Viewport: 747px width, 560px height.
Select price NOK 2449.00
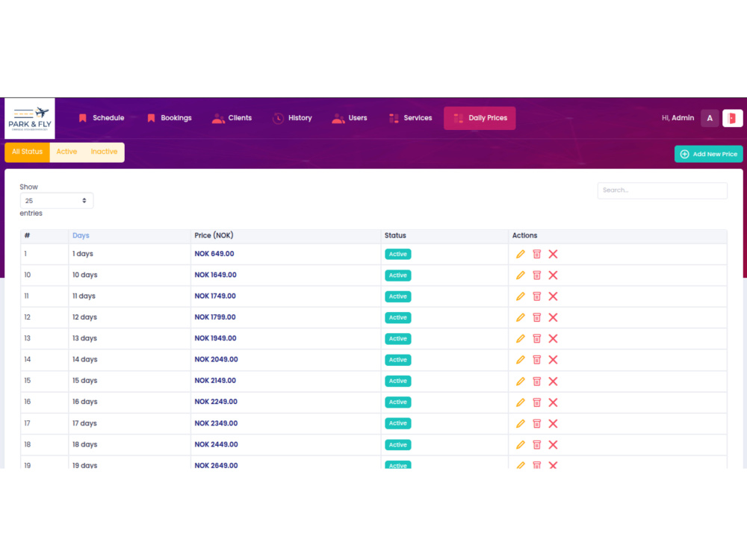(217, 445)
